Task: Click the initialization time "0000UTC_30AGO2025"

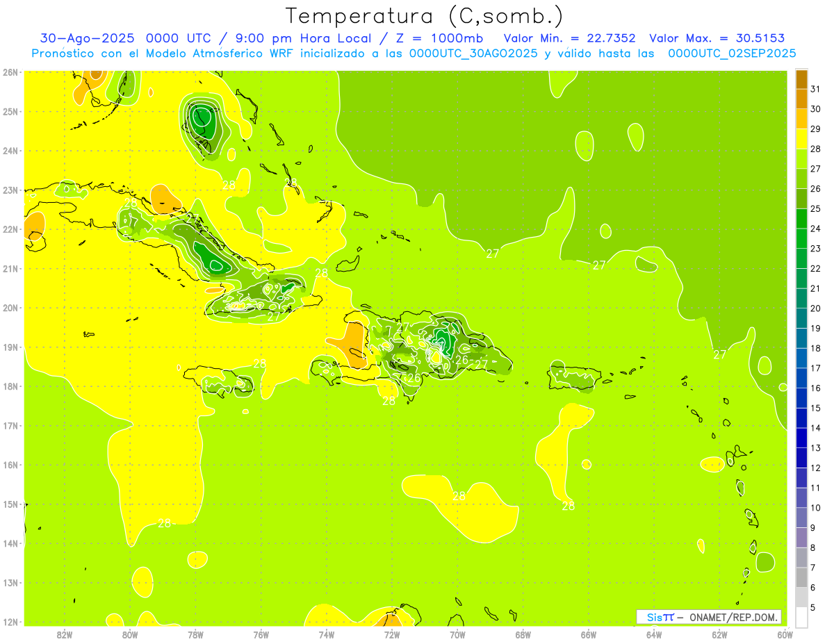Action: 474,53
